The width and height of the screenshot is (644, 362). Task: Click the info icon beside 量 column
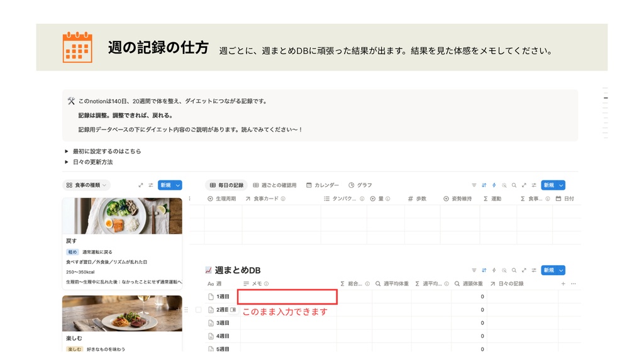pyautogui.click(x=387, y=199)
